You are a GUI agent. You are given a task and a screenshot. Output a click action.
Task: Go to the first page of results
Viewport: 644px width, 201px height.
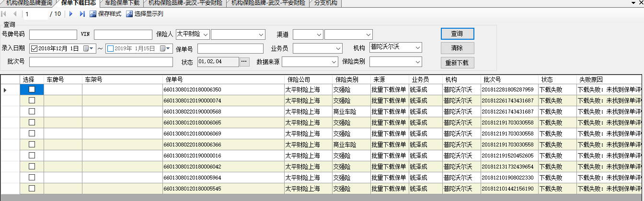pos(4,14)
